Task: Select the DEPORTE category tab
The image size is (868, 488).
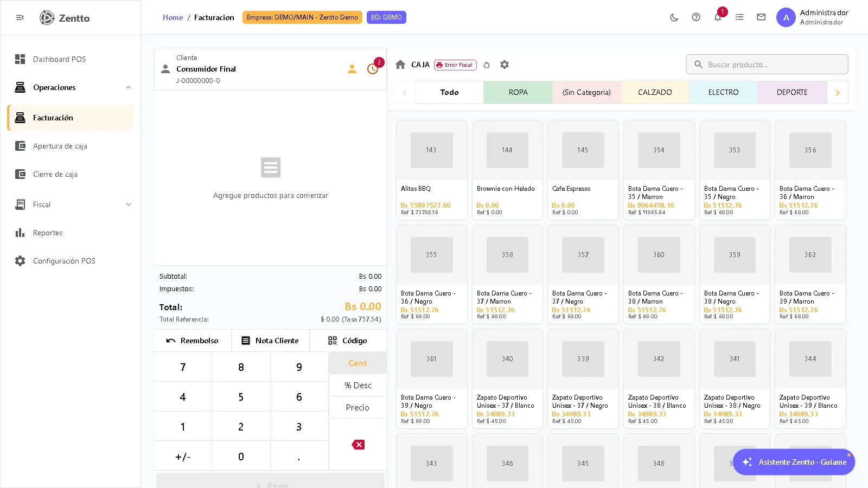Action: point(792,92)
